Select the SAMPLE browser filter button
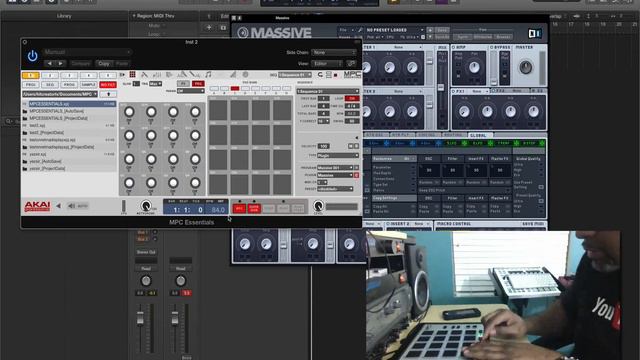 click(89, 84)
